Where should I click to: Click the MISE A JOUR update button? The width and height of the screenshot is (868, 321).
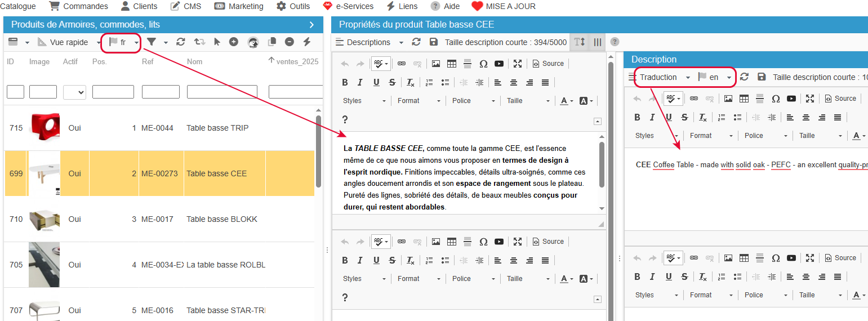pyautogui.click(x=504, y=6)
